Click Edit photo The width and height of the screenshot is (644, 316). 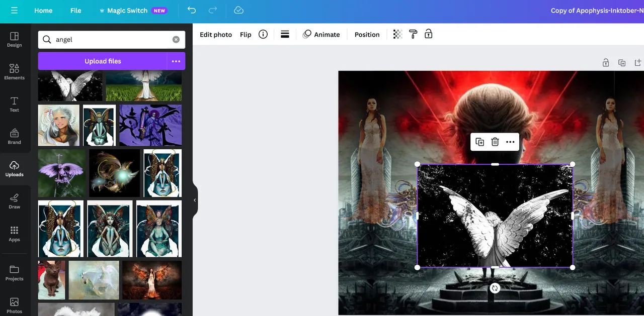pos(216,35)
